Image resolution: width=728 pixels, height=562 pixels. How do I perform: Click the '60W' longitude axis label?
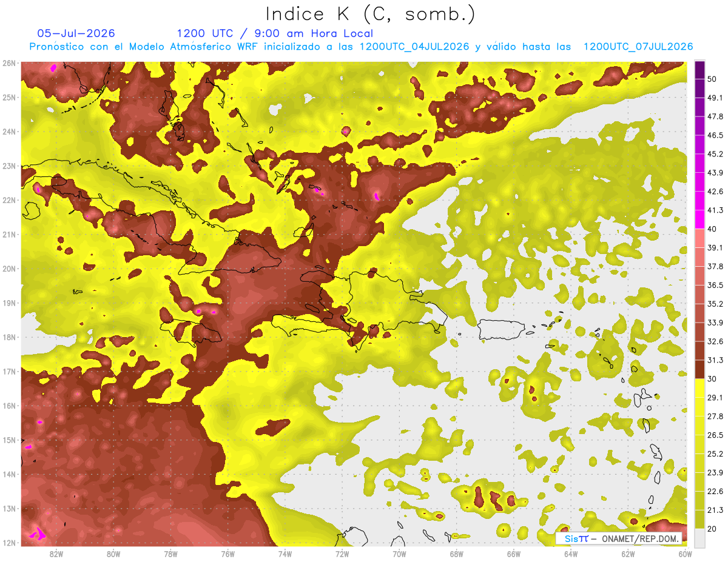pyautogui.click(x=686, y=554)
